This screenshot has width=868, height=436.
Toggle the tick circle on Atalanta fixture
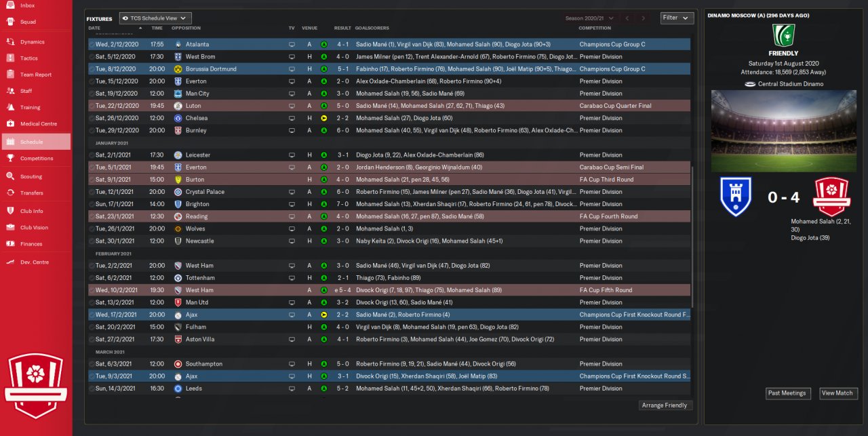(92, 44)
